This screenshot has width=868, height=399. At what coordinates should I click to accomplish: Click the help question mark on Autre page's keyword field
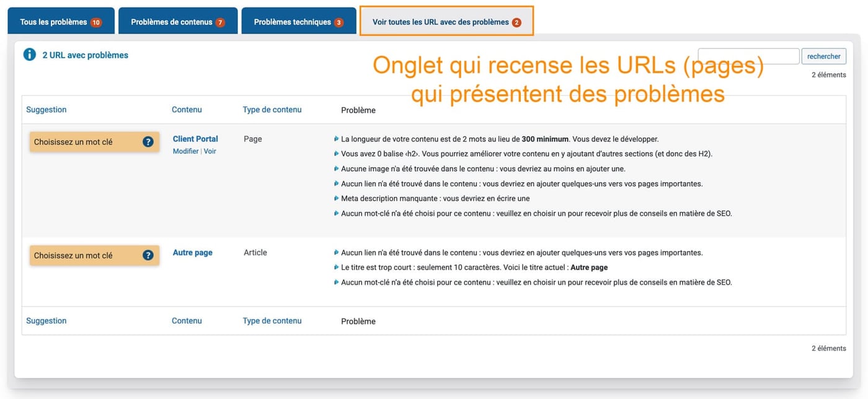[x=148, y=255]
